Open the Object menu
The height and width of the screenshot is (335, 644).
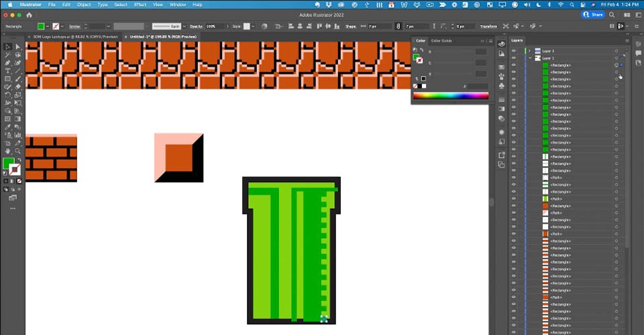pyautogui.click(x=85, y=5)
